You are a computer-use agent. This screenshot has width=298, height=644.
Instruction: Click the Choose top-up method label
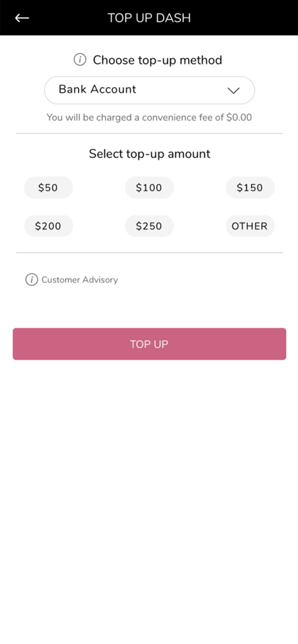click(x=158, y=60)
